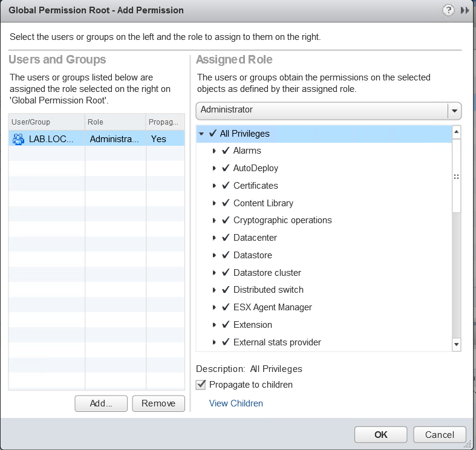This screenshot has width=476, height=450.
Task: Expand the Distributed switch privilege node
Action: click(x=215, y=290)
